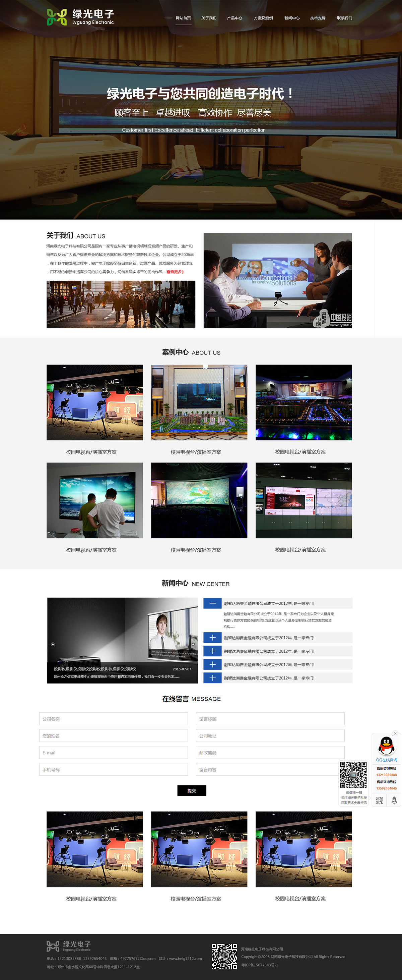Click the footer QR code image

[224, 956]
